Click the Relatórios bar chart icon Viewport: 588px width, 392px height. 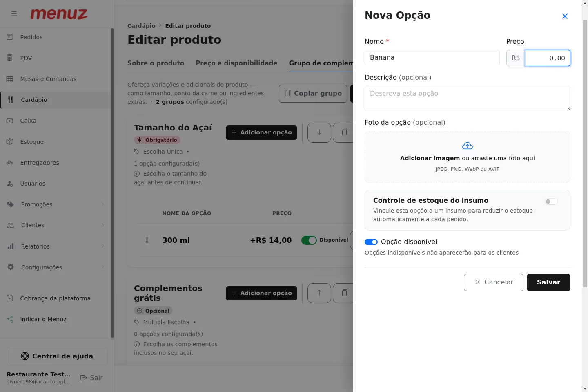pos(11,246)
